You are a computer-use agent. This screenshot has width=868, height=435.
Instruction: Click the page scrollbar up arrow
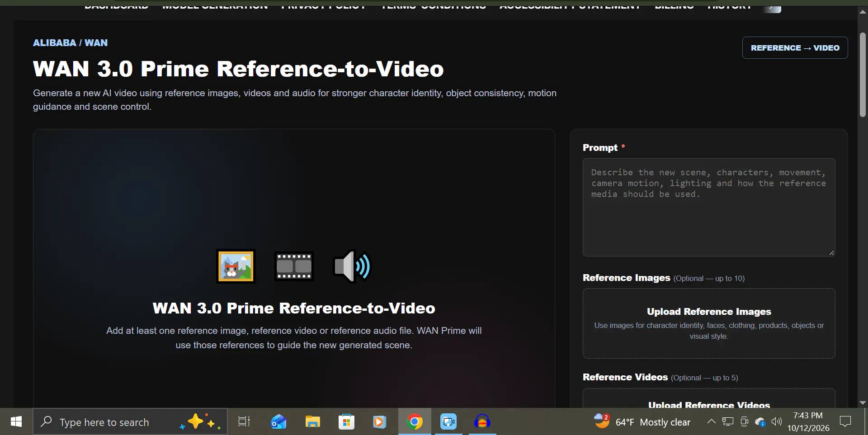coord(863,12)
